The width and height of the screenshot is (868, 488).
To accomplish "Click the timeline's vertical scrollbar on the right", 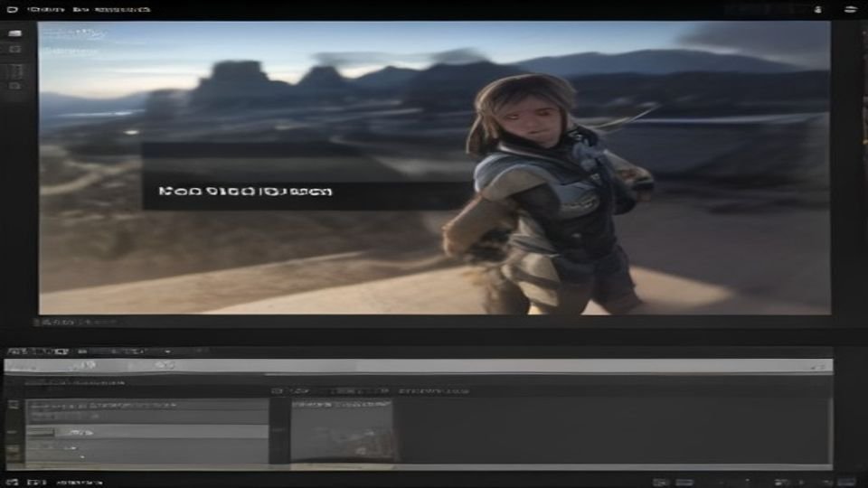I will (831, 432).
